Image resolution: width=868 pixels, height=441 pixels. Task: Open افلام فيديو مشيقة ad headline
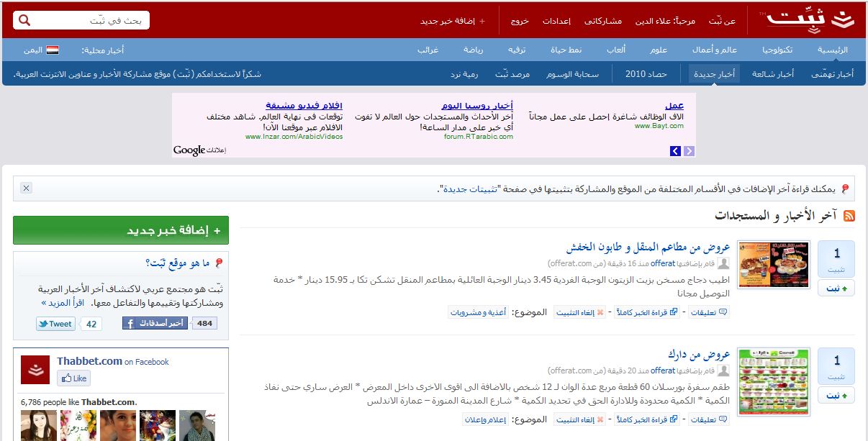(304, 106)
